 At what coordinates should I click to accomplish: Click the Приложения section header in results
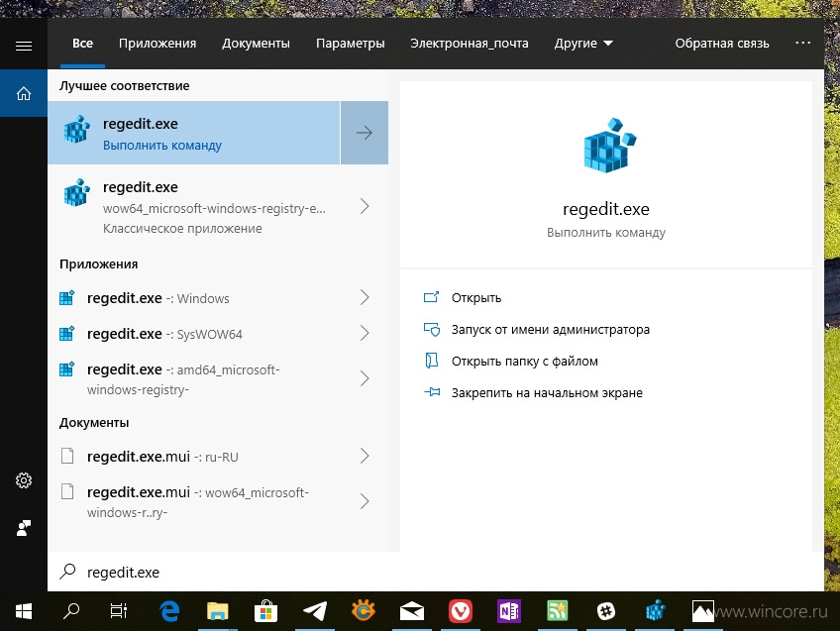click(99, 264)
